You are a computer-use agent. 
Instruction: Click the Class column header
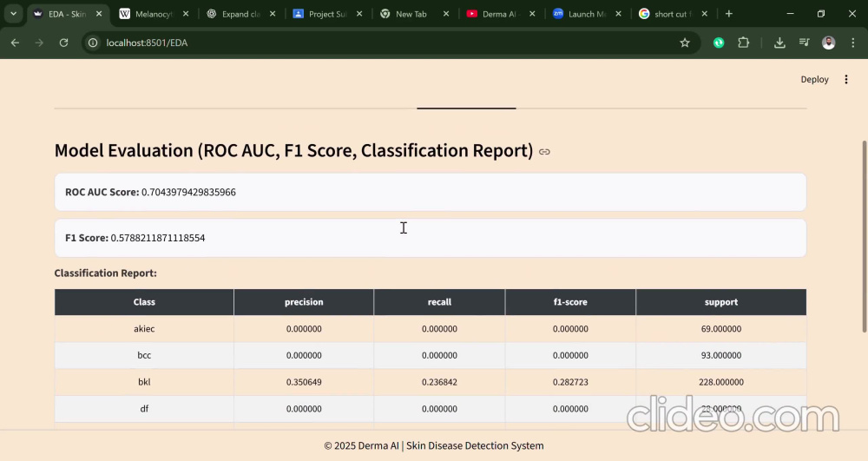click(144, 302)
